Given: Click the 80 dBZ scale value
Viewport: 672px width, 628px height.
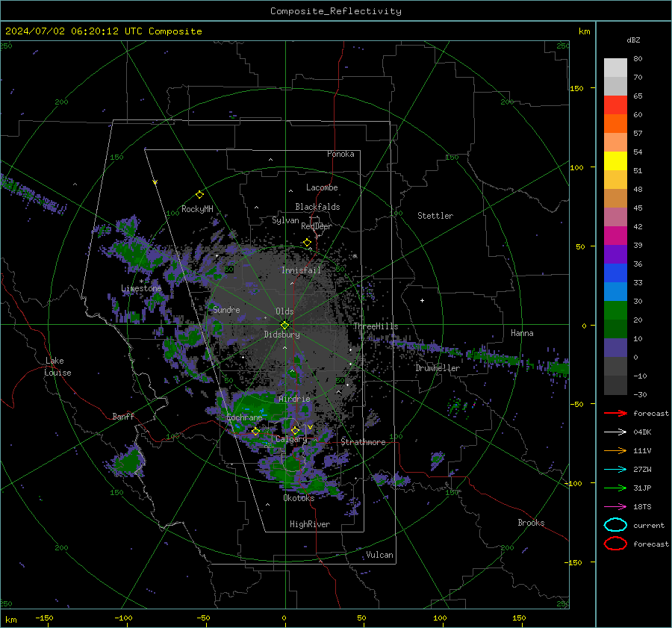Looking at the screenshot, I should 638,59.
